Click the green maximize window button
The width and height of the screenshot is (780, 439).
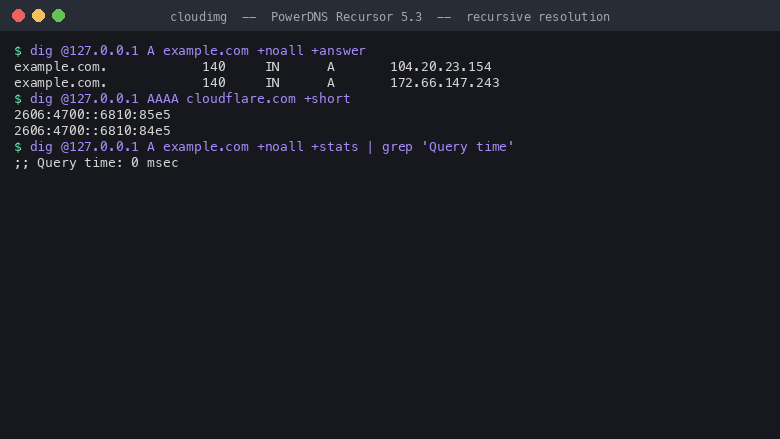pyautogui.click(x=59, y=16)
